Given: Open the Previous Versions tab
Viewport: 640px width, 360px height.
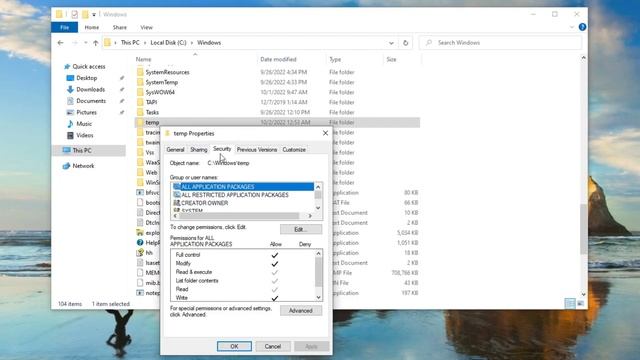Looking at the screenshot, I should tap(257, 150).
